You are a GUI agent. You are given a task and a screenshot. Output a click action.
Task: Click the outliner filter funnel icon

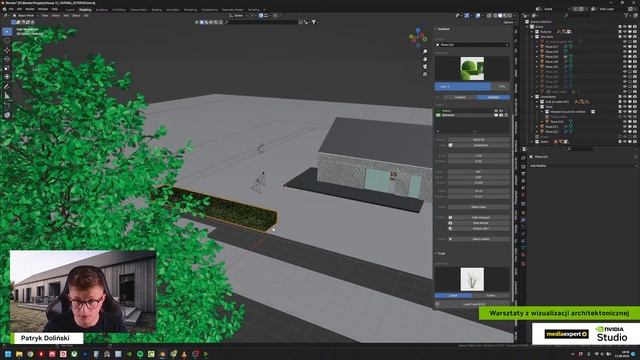coord(627,16)
